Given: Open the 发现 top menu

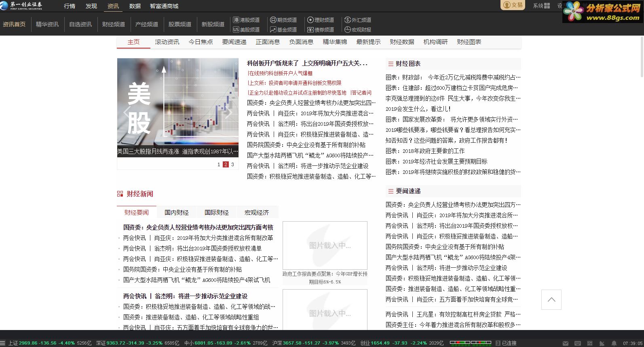Looking at the screenshot, I should [x=91, y=6].
